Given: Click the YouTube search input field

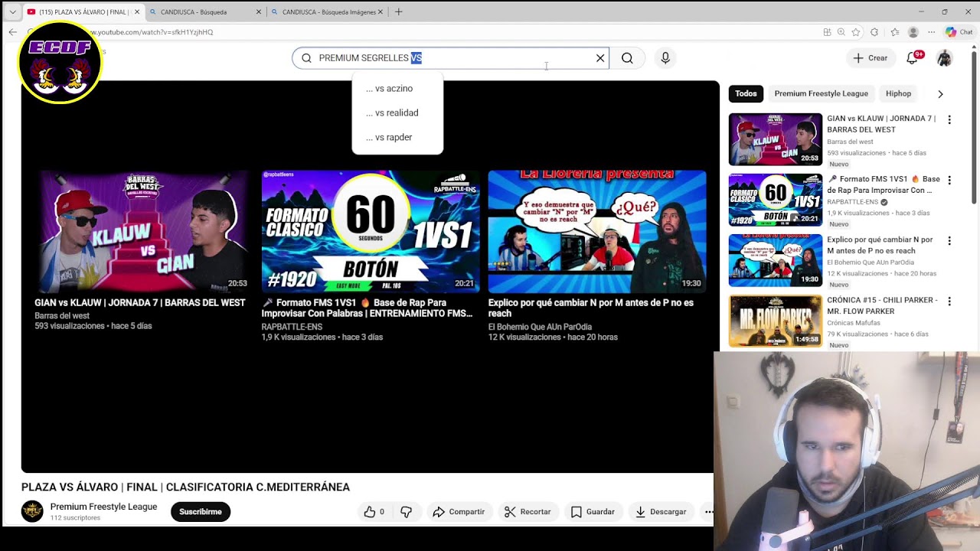Looking at the screenshot, I should coord(450,58).
